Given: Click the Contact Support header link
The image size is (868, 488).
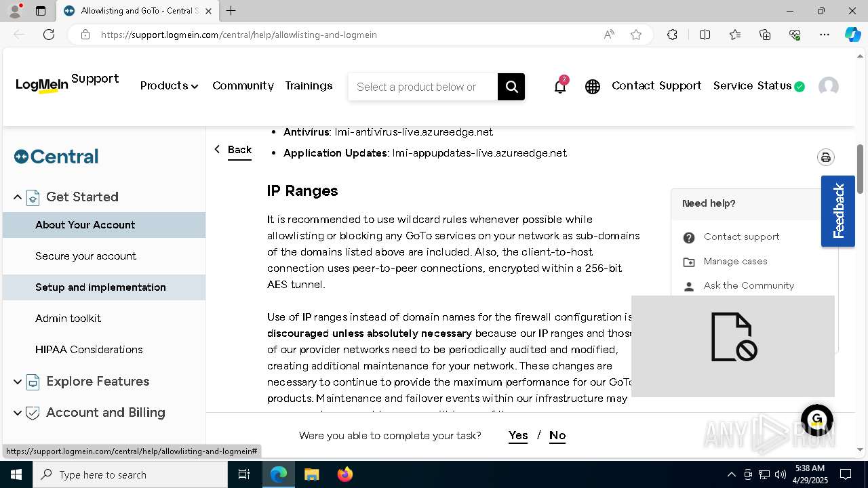Looking at the screenshot, I should pyautogui.click(x=656, y=85).
